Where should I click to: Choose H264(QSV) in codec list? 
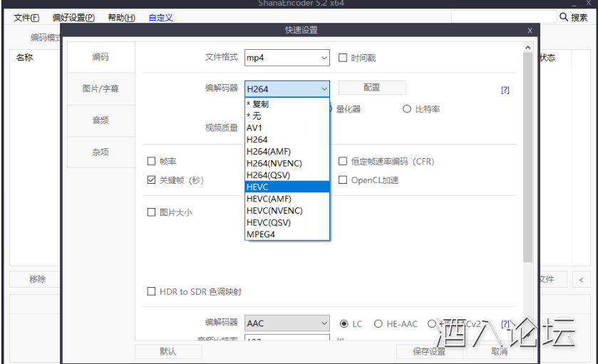click(x=287, y=175)
